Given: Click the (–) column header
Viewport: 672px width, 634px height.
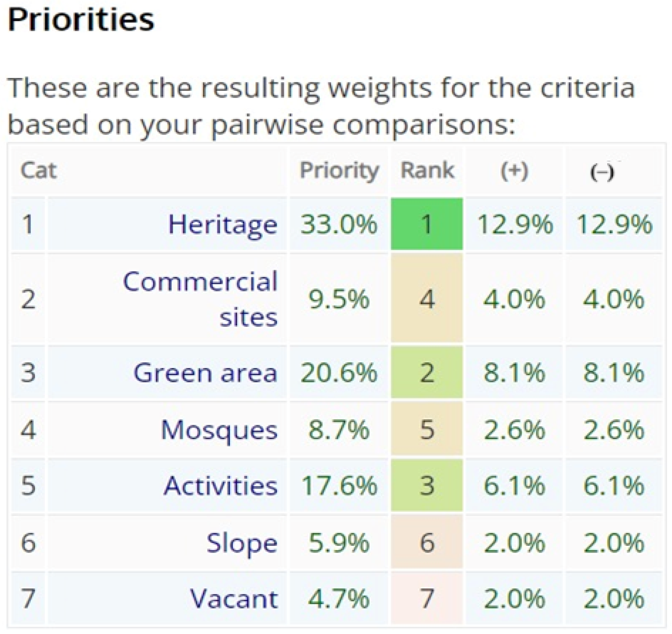Looking at the screenshot, I should click(x=602, y=172).
